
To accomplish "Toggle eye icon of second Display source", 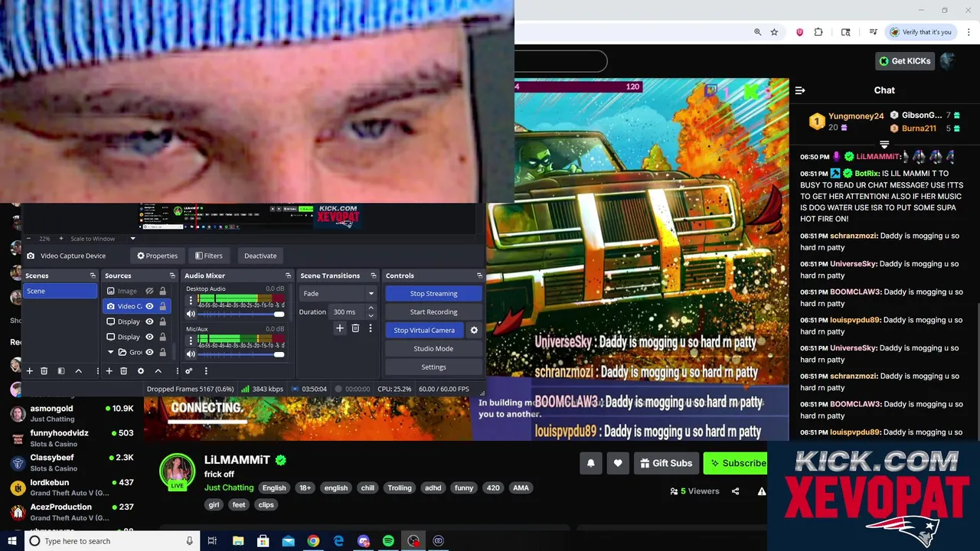I will click(x=149, y=337).
